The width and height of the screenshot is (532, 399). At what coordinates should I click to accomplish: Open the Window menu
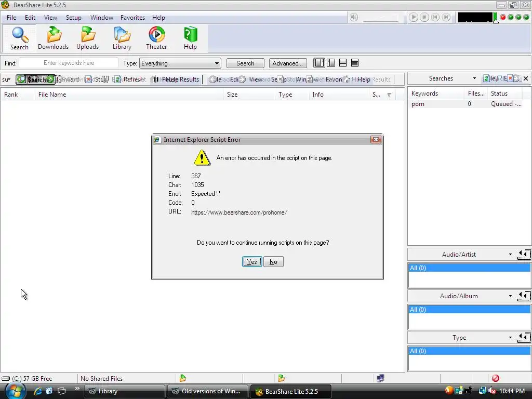pyautogui.click(x=101, y=18)
